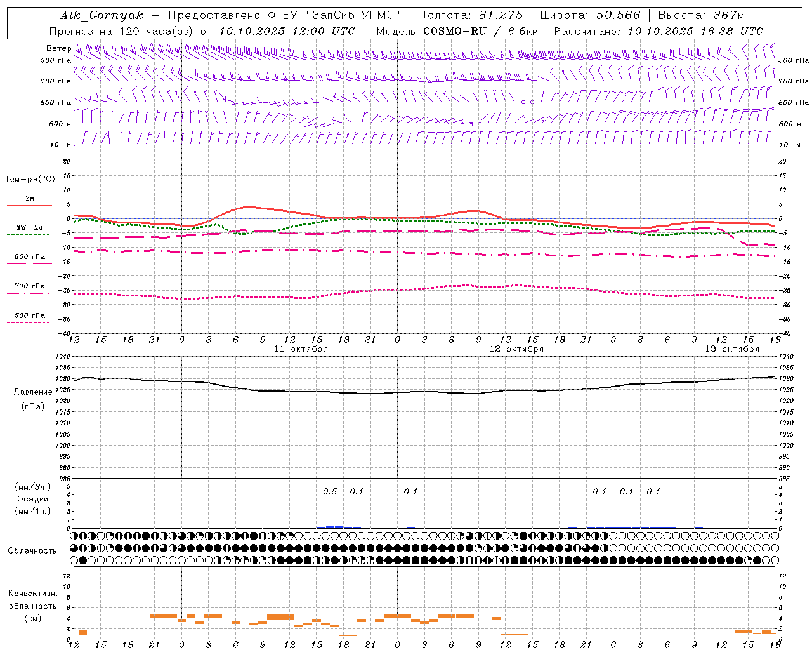Click the elevation value 367м
This screenshot has width=812, height=650.
tap(728, 15)
